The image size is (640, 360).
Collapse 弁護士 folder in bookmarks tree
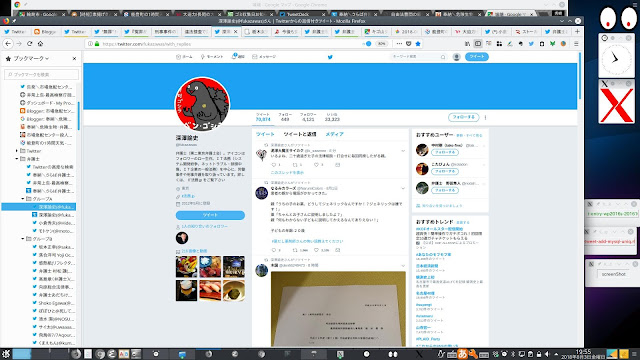[x=17, y=159]
